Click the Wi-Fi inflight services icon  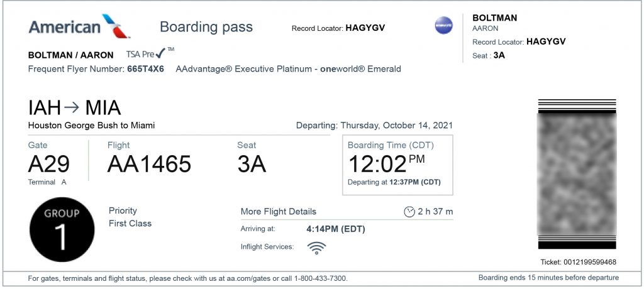(316, 248)
